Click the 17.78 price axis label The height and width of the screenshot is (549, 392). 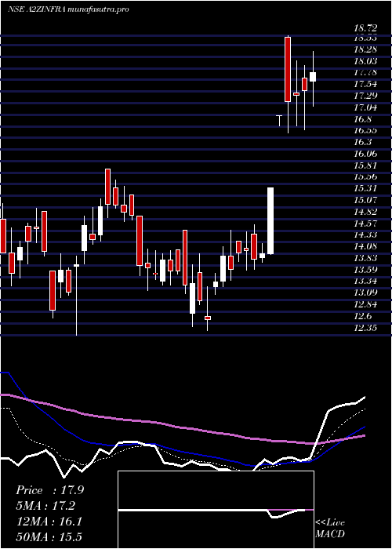click(365, 73)
